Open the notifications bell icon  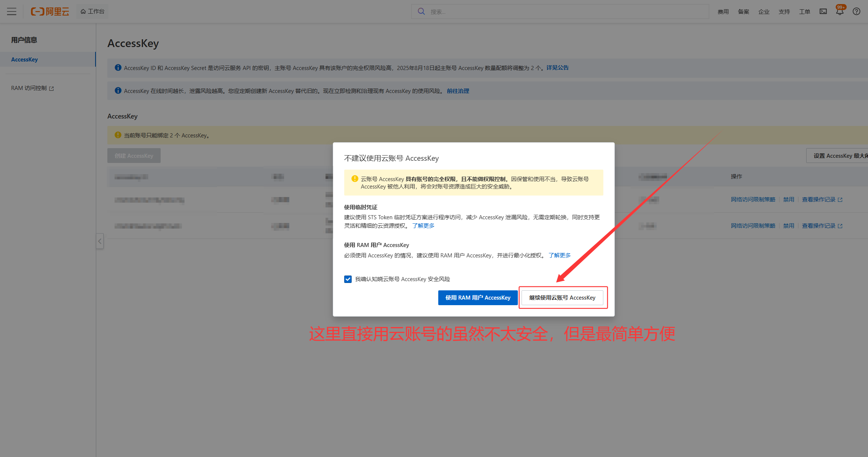pos(839,11)
